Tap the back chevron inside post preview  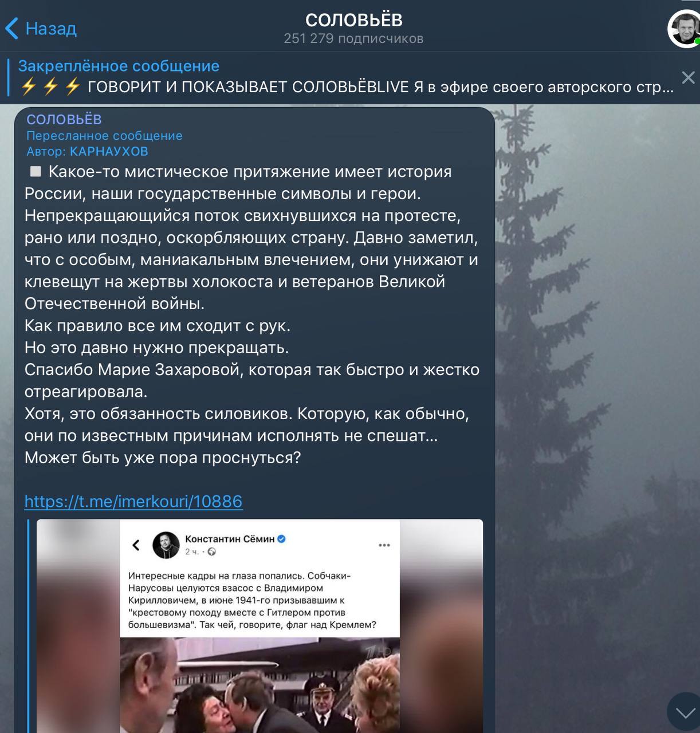(136, 545)
